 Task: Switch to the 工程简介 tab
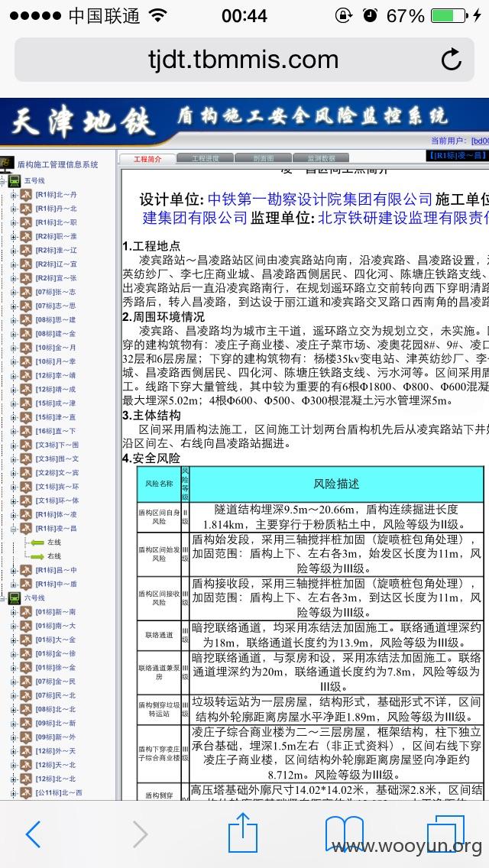point(148,158)
